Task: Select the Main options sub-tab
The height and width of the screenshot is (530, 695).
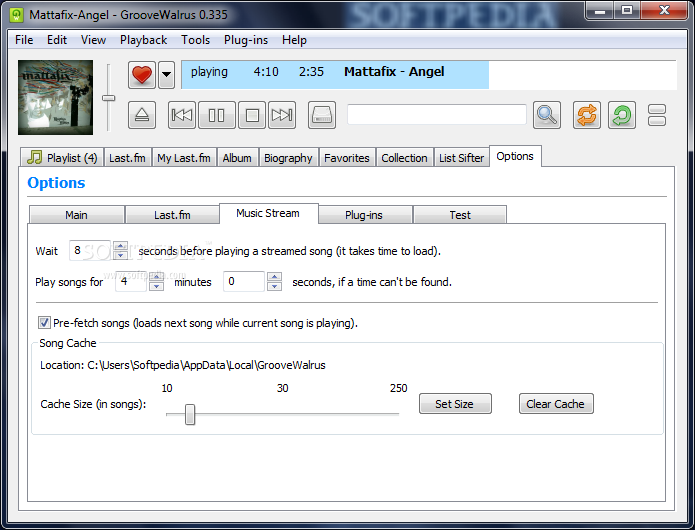Action: tap(76, 215)
